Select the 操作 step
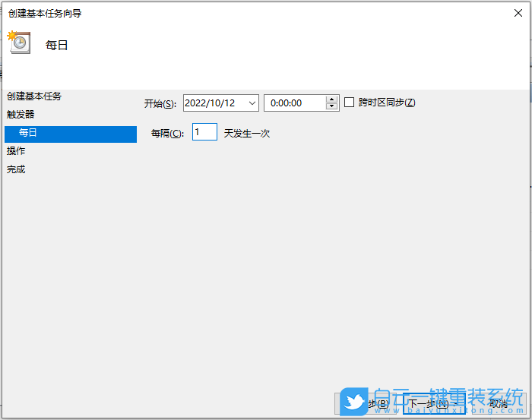This screenshot has width=532, height=420. click(16, 151)
